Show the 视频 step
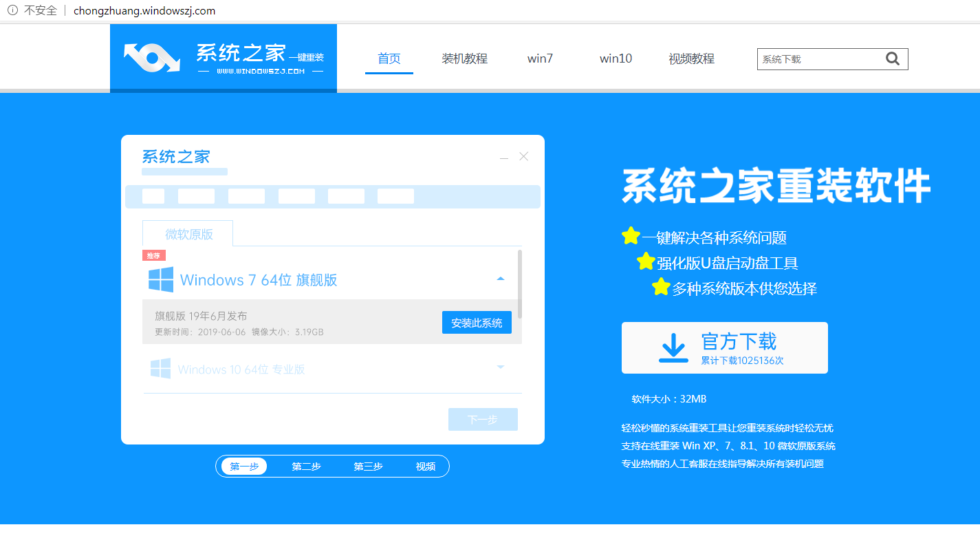980x536 pixels. tap(426, 467)
